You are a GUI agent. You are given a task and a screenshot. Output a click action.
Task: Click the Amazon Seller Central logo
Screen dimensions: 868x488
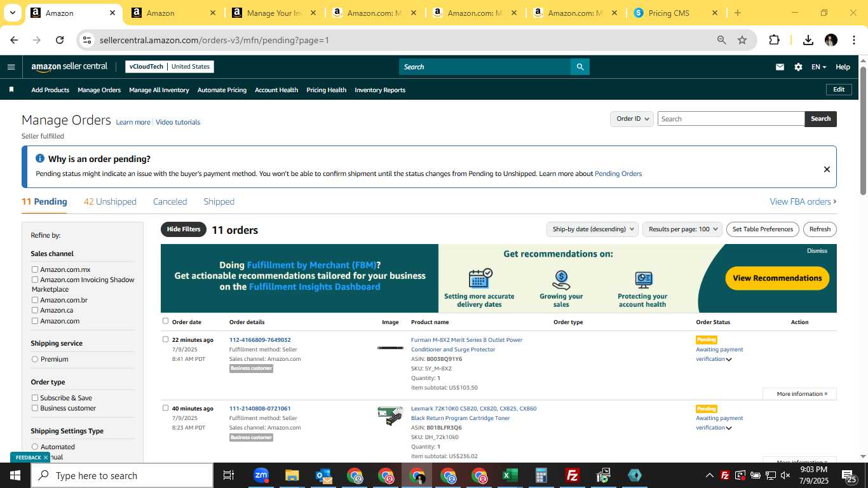pos(69,67)
